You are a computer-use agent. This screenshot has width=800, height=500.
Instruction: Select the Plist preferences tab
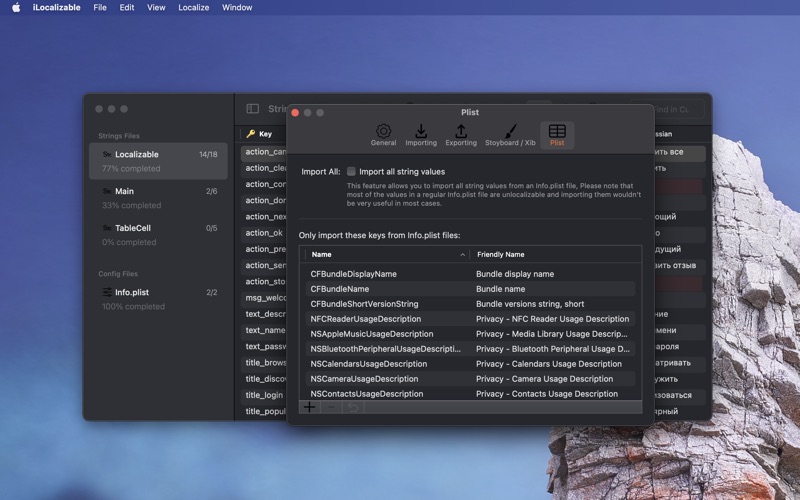pos(557,135)
